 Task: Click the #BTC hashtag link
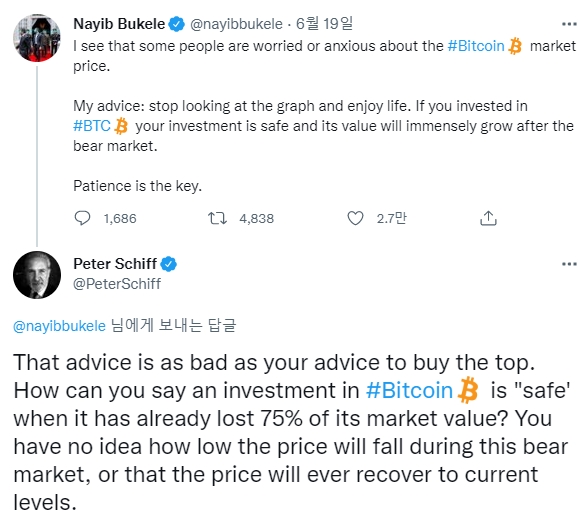(92, 126)
